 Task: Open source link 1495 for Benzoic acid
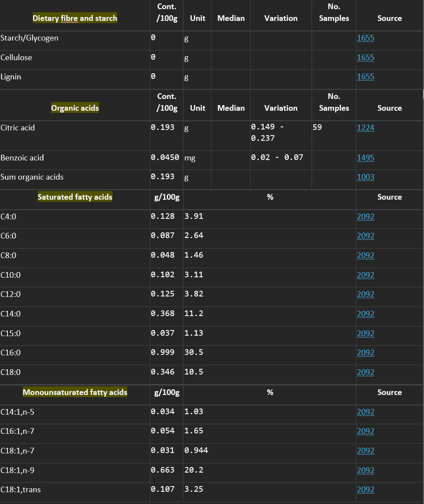[x=366, y=158]
